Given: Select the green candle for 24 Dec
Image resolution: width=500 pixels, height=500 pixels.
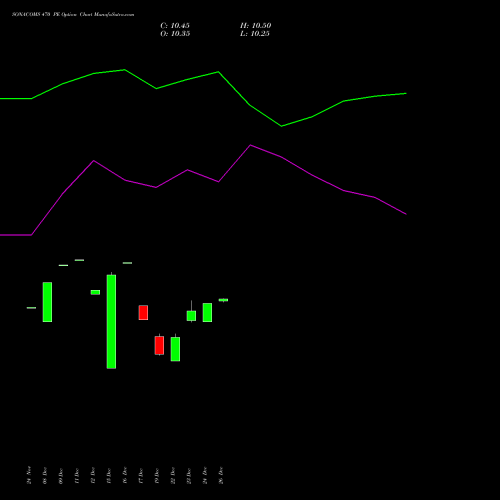Looking at the screenshot, I should (207, 312).
